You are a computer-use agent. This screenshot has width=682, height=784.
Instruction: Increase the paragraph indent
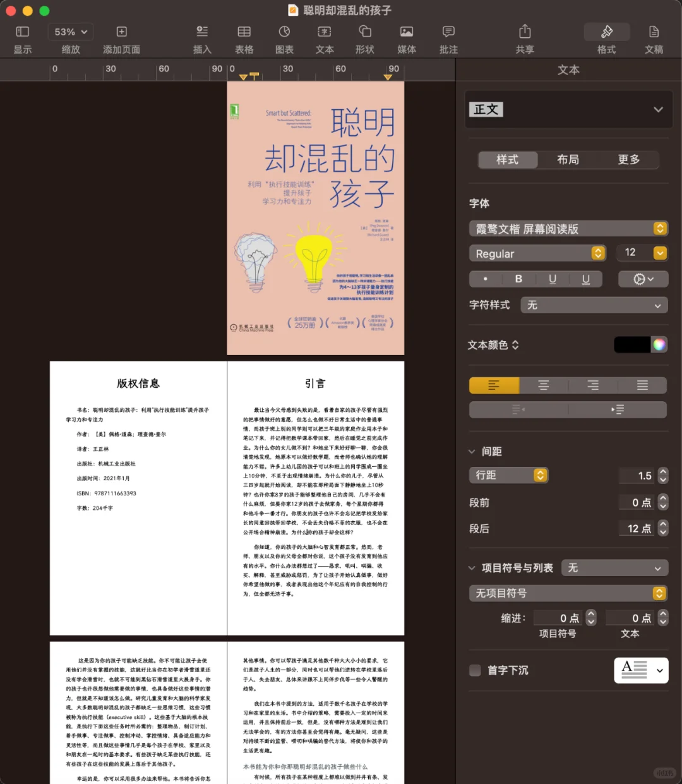(x=618, y=409)
